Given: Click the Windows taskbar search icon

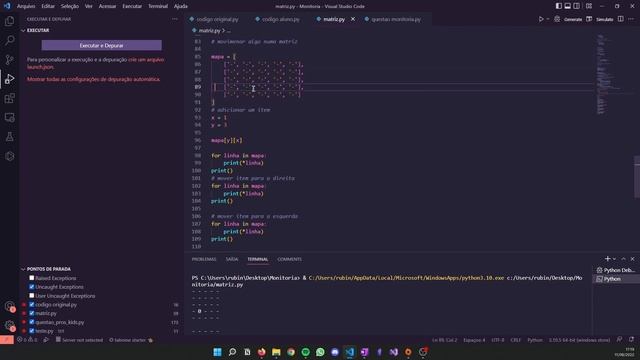Looking at the screenshot, I should tap(232, 352).
